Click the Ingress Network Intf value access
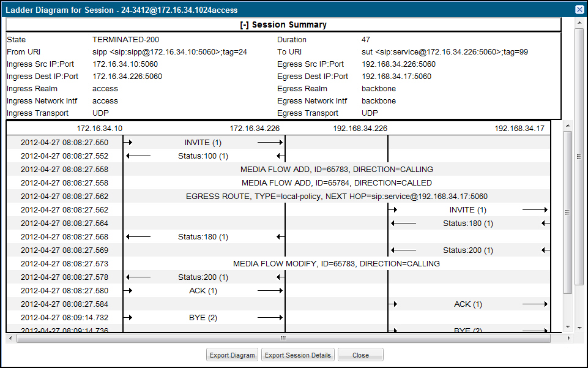The image size is (588, 368). tap(105, 101)
